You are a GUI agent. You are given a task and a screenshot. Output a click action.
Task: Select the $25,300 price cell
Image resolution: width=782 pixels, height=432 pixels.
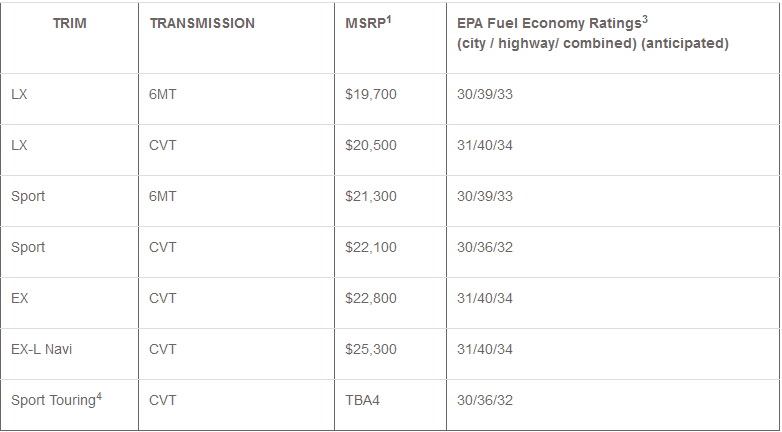[369, 349]
